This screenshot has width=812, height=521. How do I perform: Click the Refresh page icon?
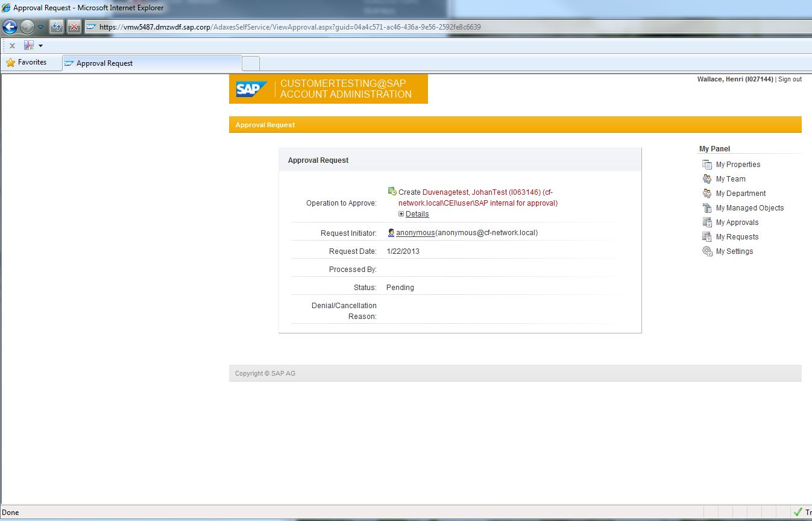pos(56,27)
